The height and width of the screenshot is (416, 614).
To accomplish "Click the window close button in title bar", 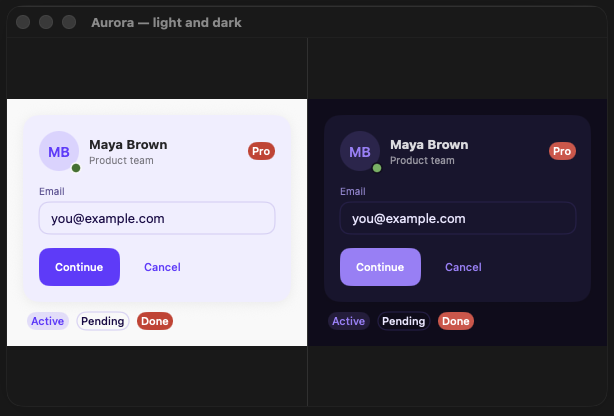I will 23,22.
